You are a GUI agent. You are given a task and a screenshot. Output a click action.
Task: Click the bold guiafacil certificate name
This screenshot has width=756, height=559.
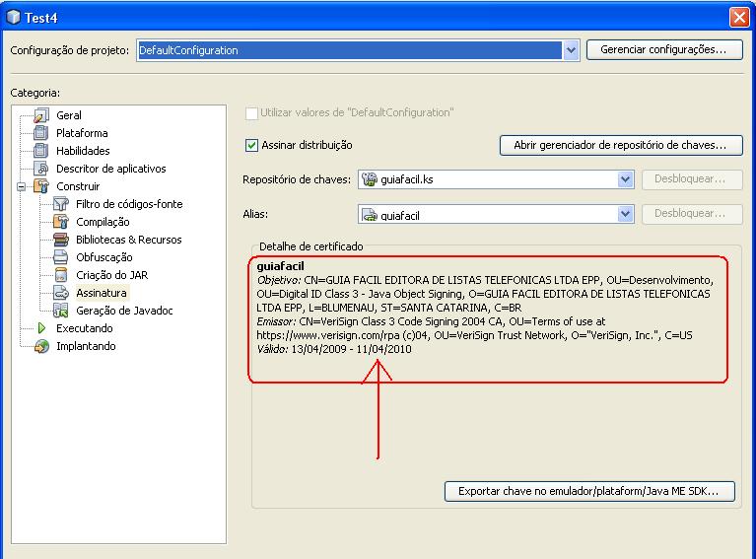pos(280,266)
